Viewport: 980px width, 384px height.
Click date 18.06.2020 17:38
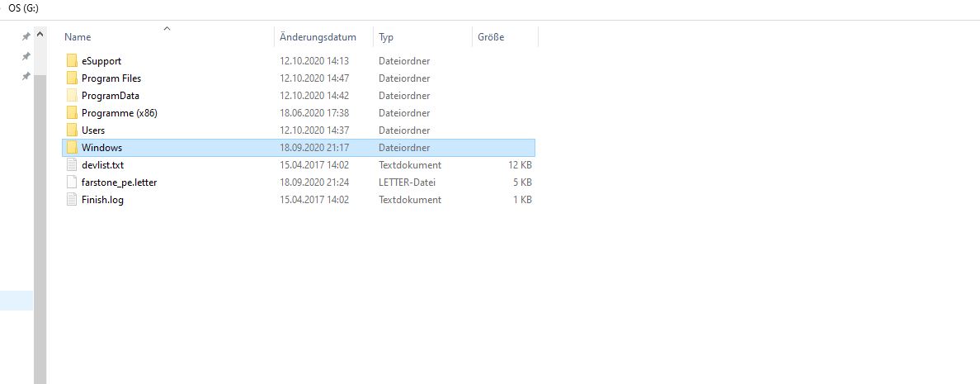314,113
